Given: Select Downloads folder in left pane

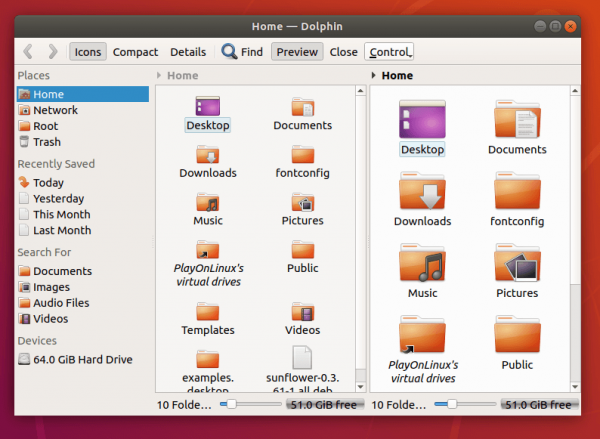Looking at the screenshot, I should [208, 162].
